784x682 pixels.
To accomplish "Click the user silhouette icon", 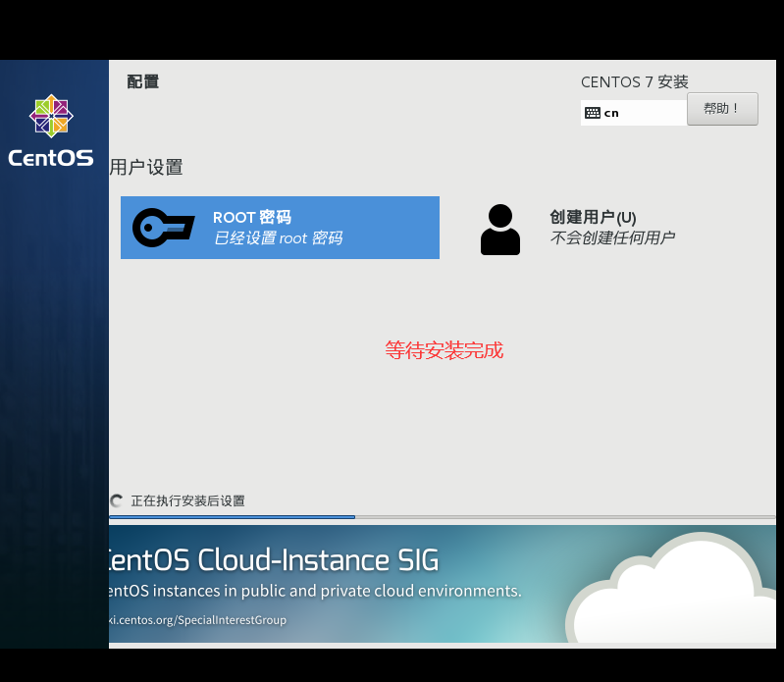I will [500, 230].
